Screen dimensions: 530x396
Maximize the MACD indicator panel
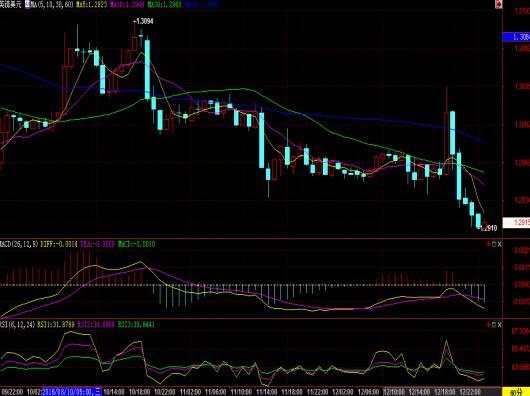coord(494,244)
